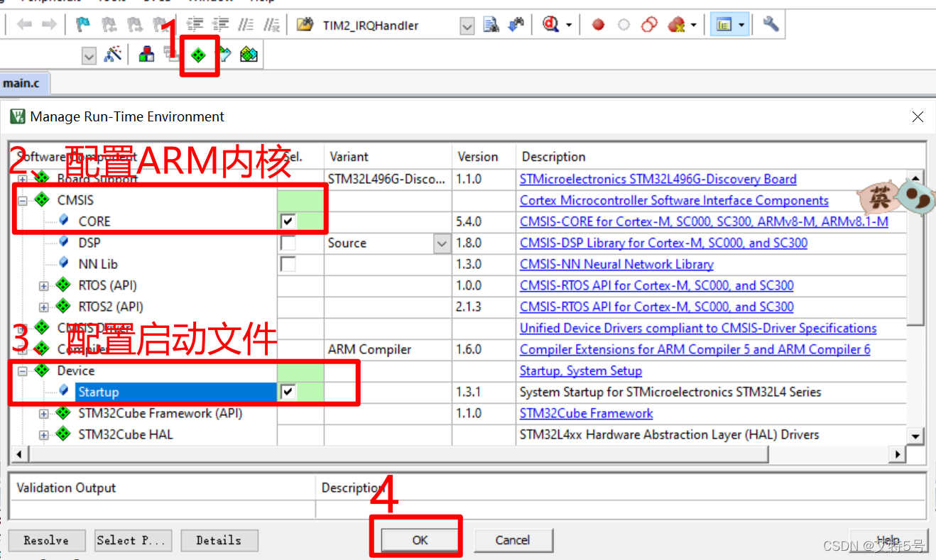The height and width of the screenshot is (560, 936).
Task: Open the STM32Cube Framework description link
Action: (586, 413)
